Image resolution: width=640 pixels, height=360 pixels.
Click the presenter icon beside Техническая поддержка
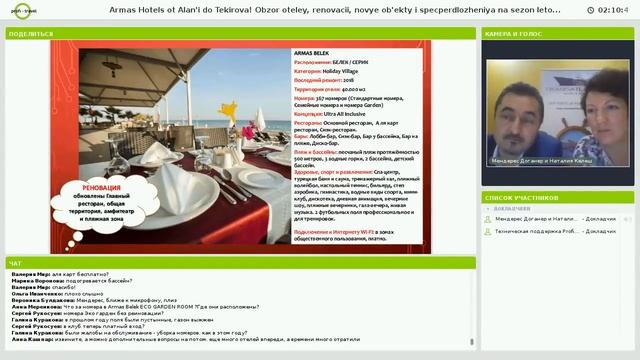click(x=487, y=232)
